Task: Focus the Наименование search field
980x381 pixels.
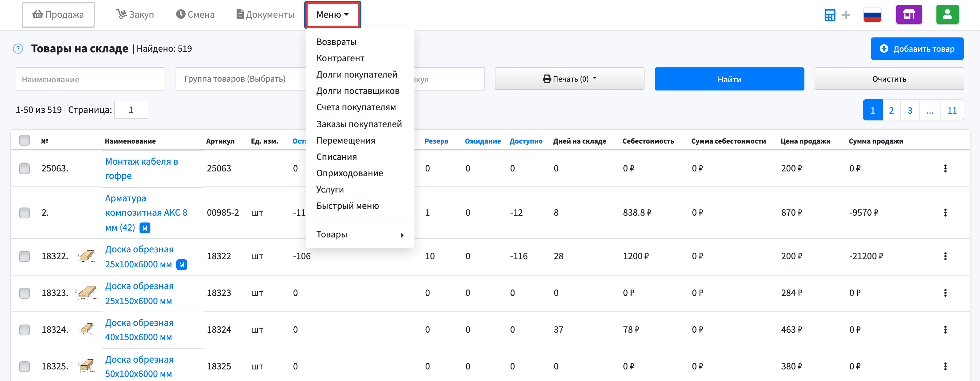Action: pyautogui.click(x=90, y=79)
